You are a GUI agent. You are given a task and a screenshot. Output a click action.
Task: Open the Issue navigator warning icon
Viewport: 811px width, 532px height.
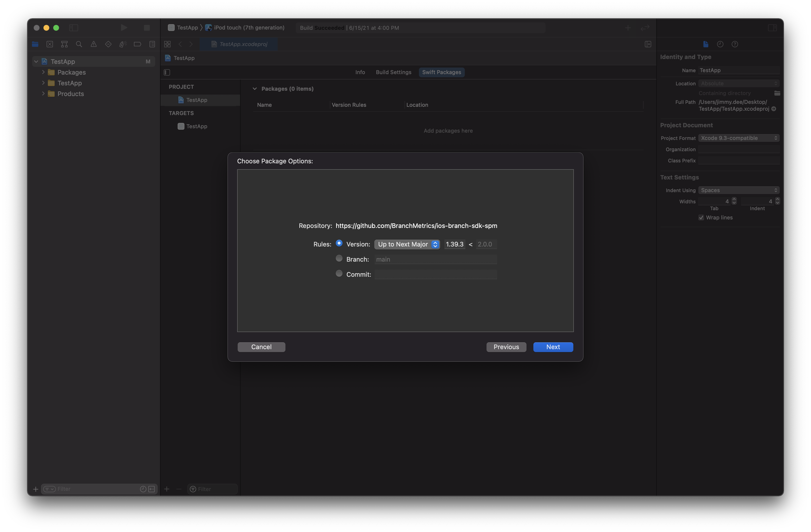pyautogui.click(x=94, y=44)
